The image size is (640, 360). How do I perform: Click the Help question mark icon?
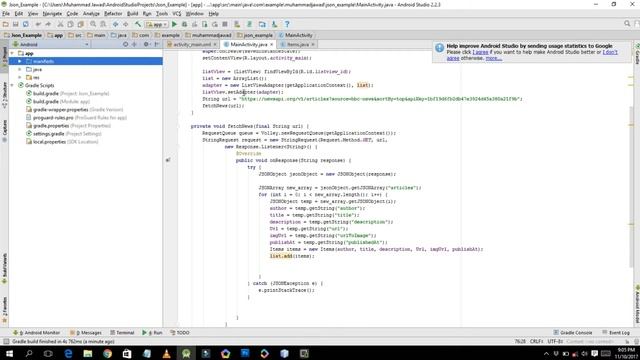287,24
